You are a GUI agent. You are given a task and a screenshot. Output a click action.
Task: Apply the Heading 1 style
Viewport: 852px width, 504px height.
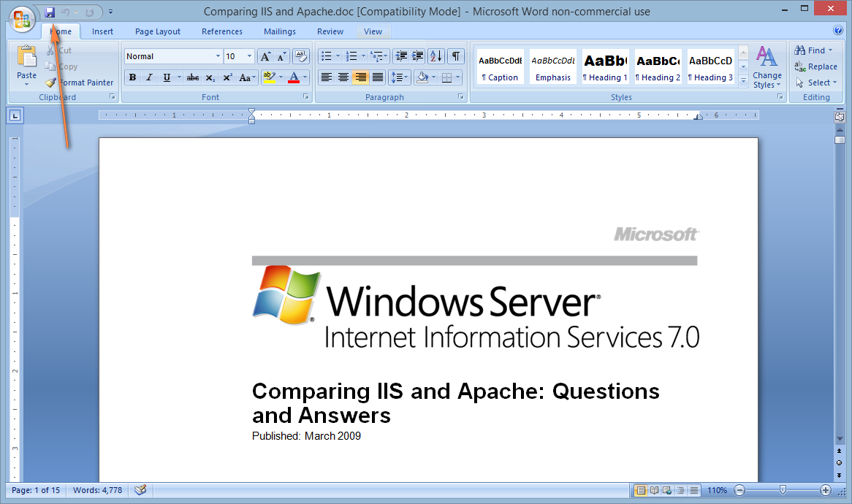pos(605,66)
